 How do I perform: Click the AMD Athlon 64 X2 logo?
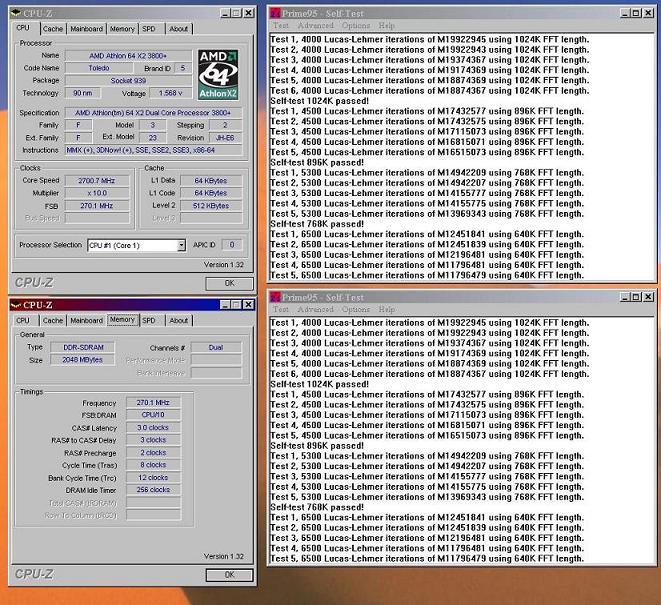(x=218, y=75)
